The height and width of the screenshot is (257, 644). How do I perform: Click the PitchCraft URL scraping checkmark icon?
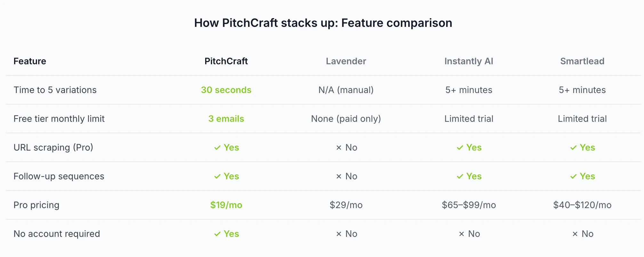pyautogui.click(x=217, y=148)
